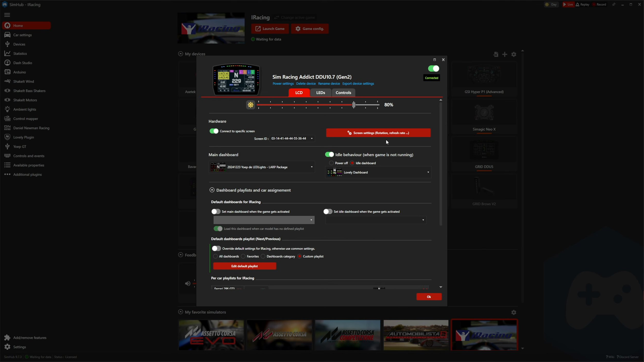Collapse Dashboard playlists and car assignement
The height and width of the screenshot is (362, 644).
[212, 190]
